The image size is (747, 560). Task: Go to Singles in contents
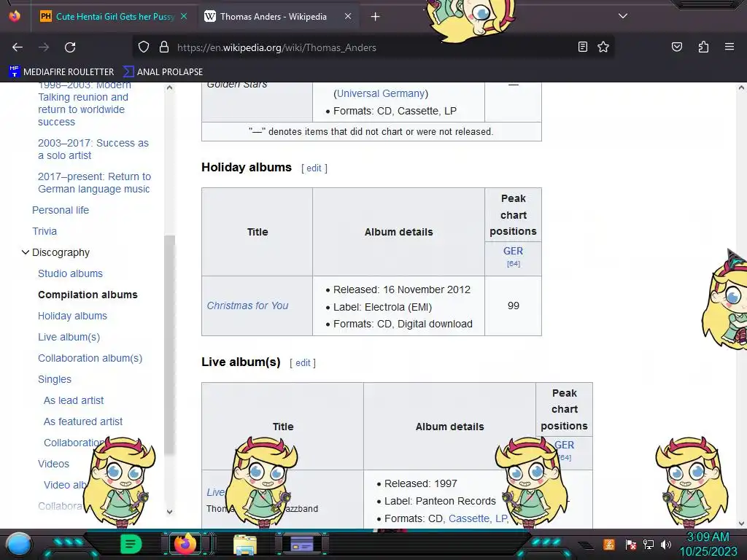click(55, 379)
